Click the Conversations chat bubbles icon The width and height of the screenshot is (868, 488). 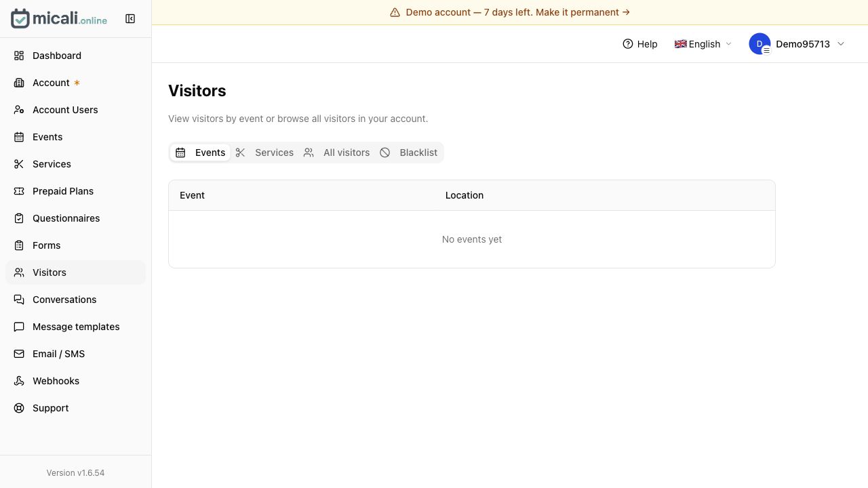pyautogui.click(x=19, y=300)
